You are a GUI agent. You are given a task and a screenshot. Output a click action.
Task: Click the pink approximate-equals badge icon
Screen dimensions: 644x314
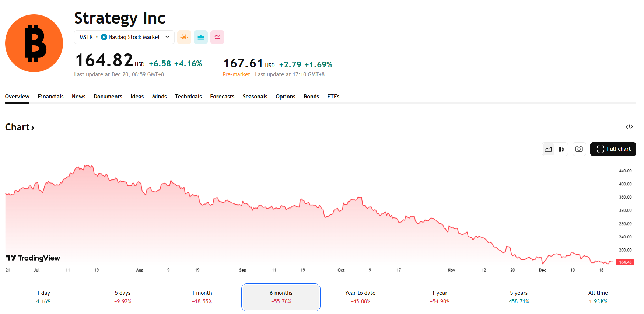[217, 37]
